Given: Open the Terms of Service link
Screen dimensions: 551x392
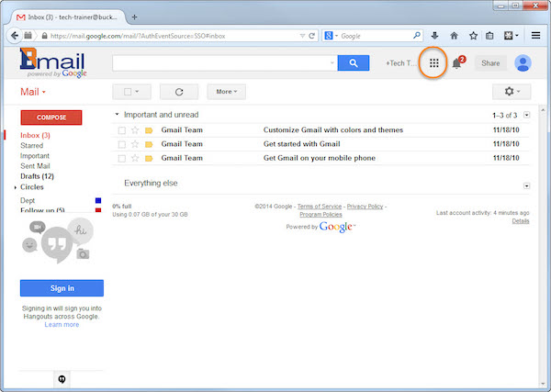Looking at the screenshot, I should click(320, 207).
